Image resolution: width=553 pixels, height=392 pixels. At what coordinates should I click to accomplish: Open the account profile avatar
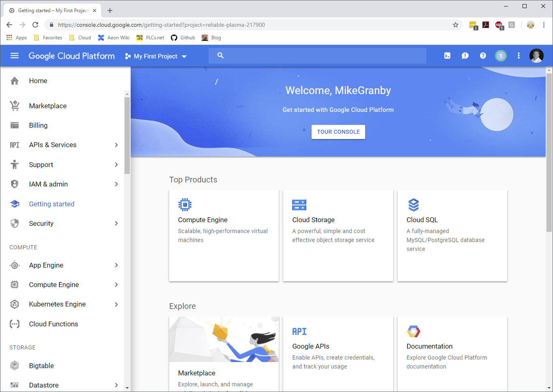(x=536, y=56)
